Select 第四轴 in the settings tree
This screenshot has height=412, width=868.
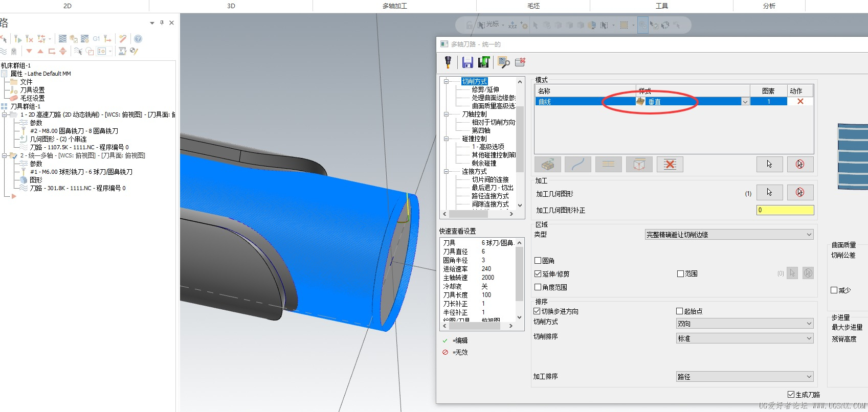tap(481, 130)
